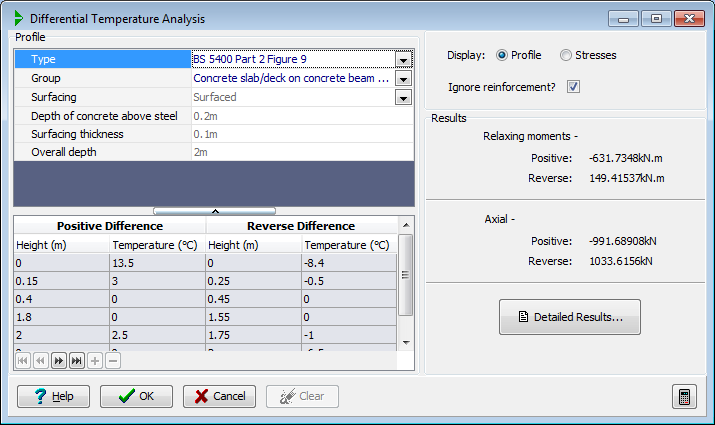Open the Type dropdown arrow
This screenshot has height=425, width=715.
(x=403, y=60)
